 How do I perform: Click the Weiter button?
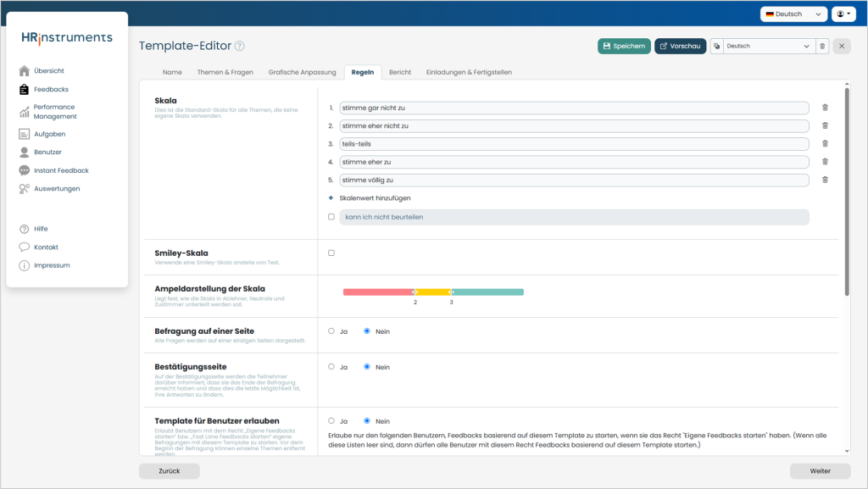(x=820, y=470)
